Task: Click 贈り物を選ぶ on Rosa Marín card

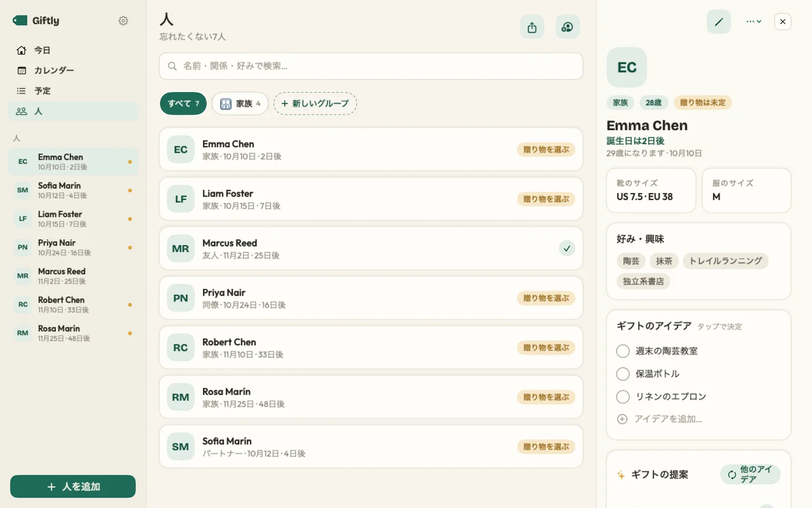Action: pyautogui.click(x=546, y=397)
